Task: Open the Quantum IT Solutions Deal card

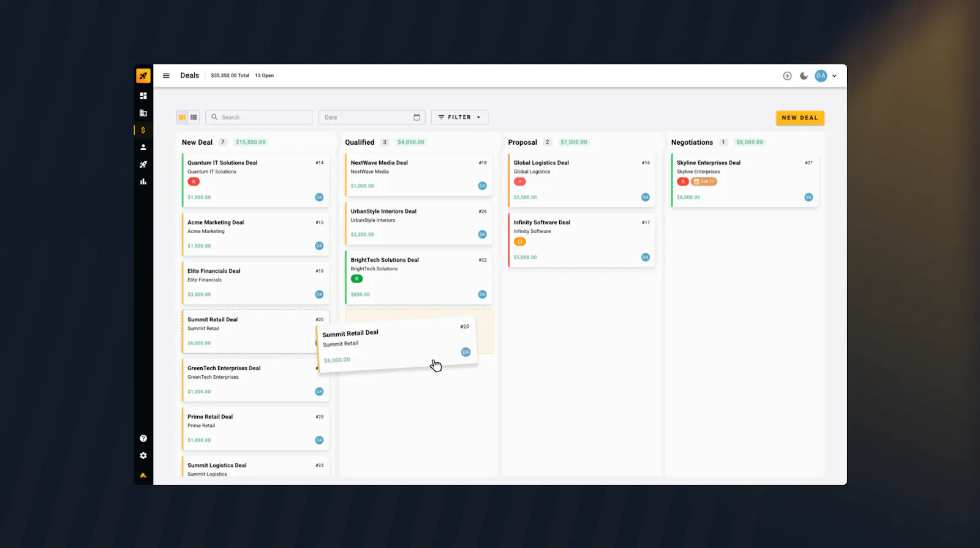Action: pos(255,180)
